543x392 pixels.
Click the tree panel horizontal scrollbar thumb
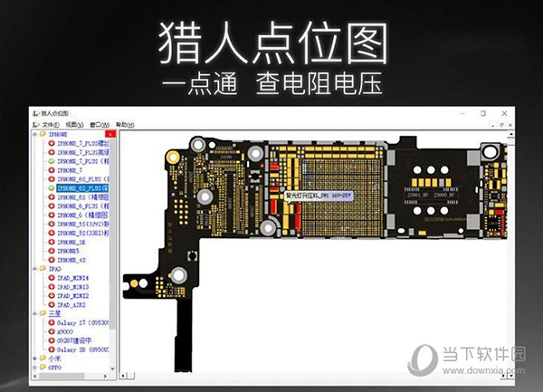[62, 376]
